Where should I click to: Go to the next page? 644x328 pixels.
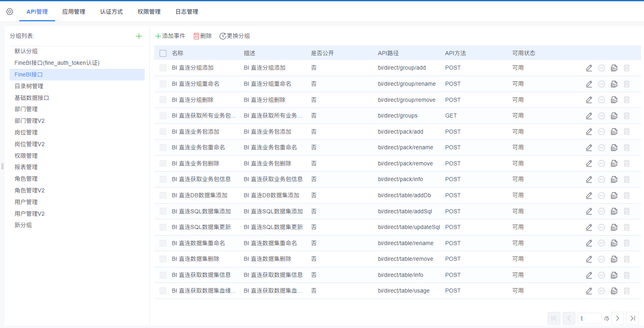pyautogui.click(x=617, y=318)
